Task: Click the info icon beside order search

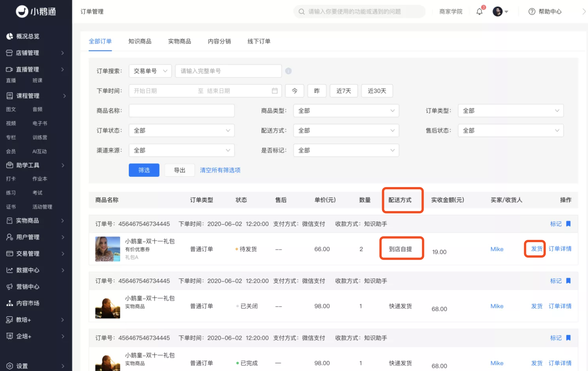Action: (x=288, y=71)
